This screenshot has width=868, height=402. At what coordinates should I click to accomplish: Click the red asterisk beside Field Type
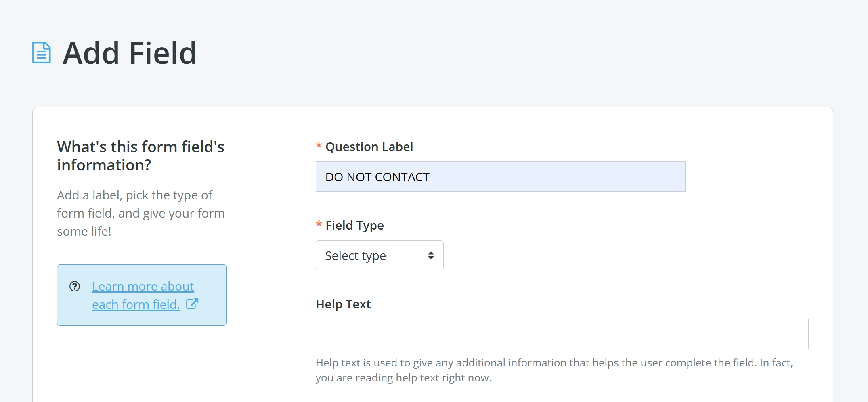point(318,225)
